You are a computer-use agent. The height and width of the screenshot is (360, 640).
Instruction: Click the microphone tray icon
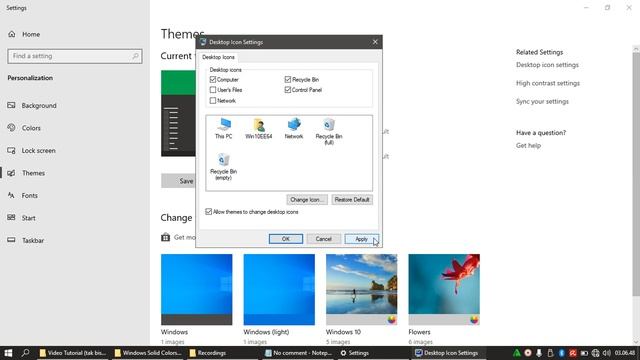pos(539,353)
